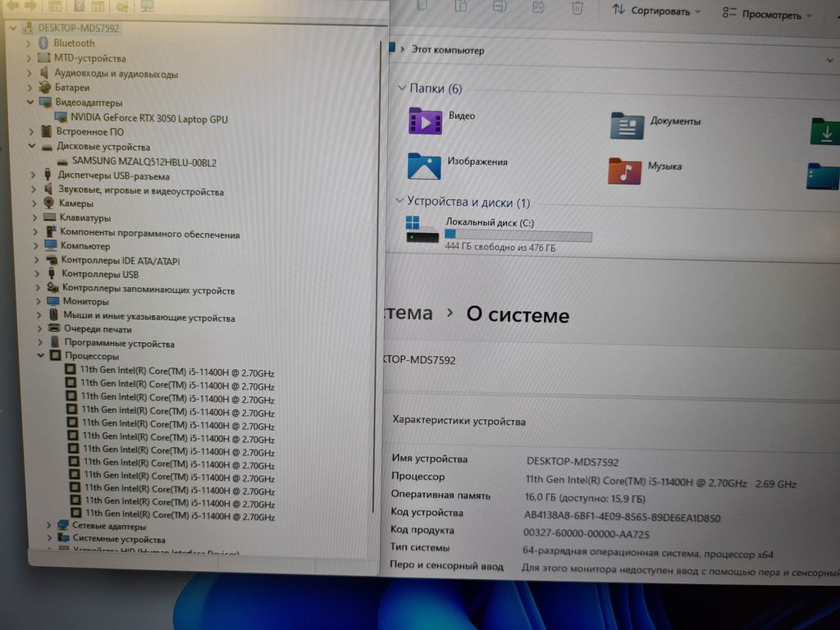This screenshot has height=630, width=840.
Task: Click the Клавиатуры keyboard icon
Action: pos(49,217)
